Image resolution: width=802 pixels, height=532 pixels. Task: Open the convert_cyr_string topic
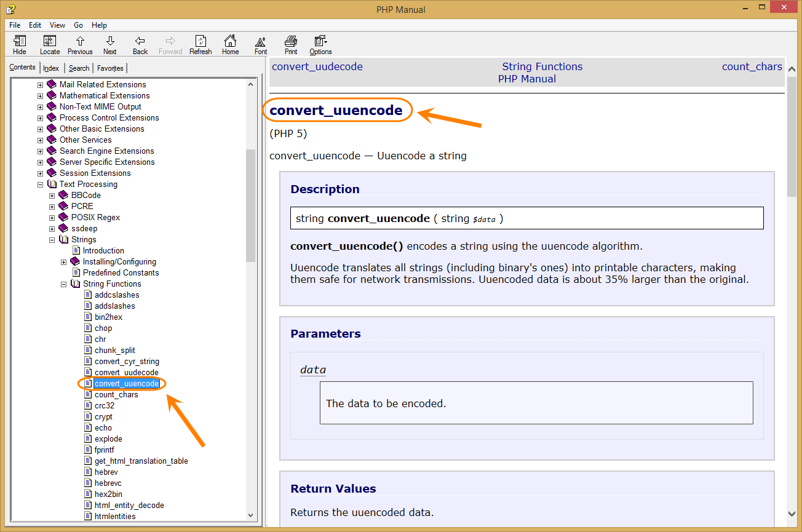pos(127,361)
